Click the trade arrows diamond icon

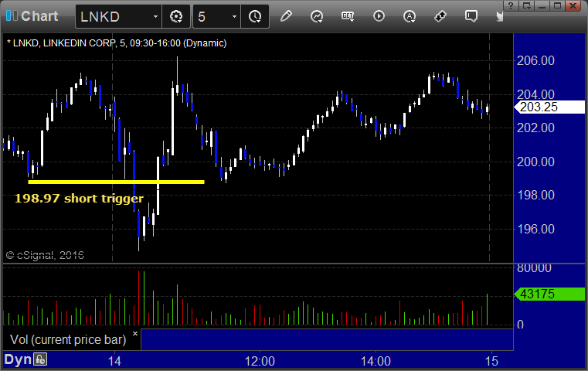(x=440, y=16)
